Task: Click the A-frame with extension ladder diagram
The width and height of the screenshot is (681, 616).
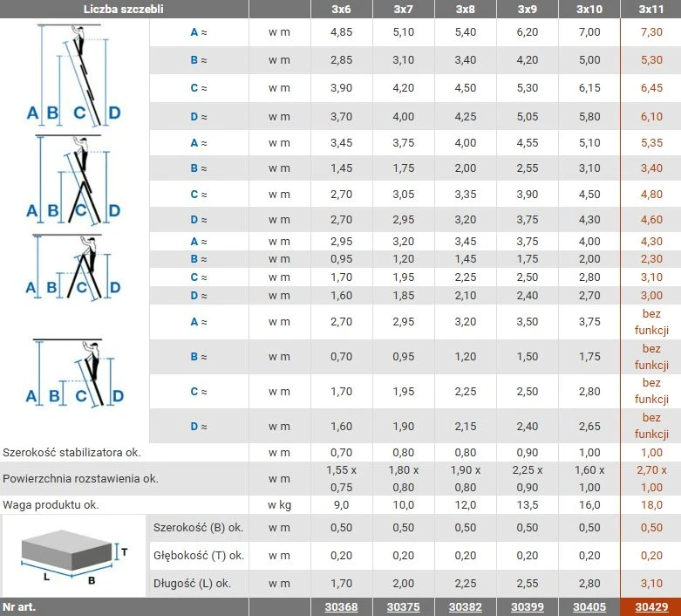Action: point(74,180)
